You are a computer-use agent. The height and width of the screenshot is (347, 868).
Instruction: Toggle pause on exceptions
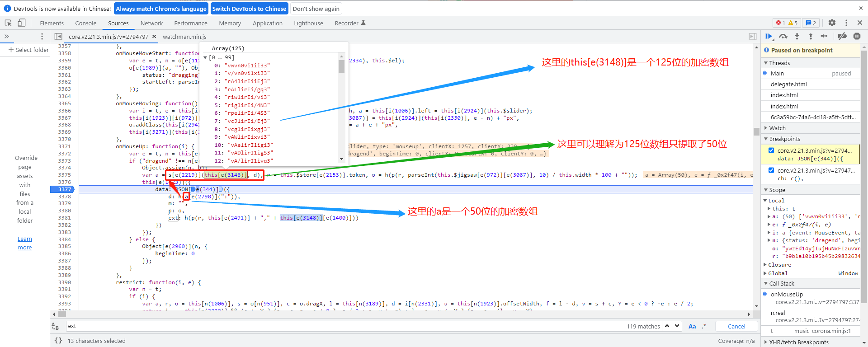coord(857,36)
